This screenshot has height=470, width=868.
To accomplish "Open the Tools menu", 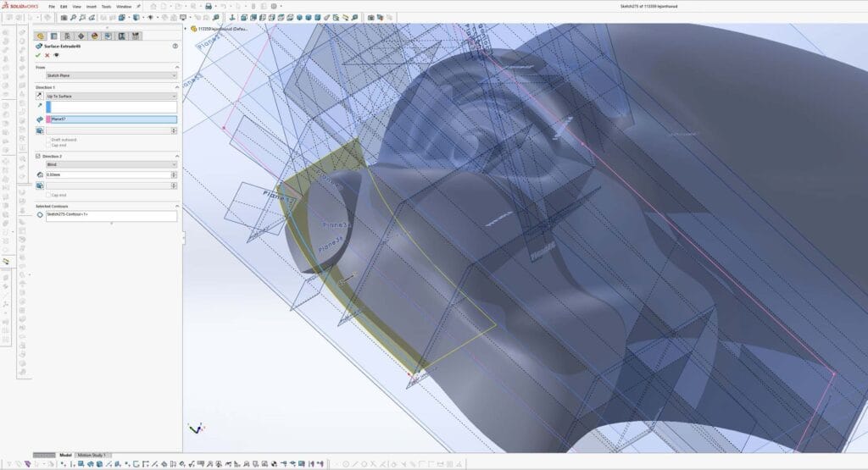I will point(106,6).
